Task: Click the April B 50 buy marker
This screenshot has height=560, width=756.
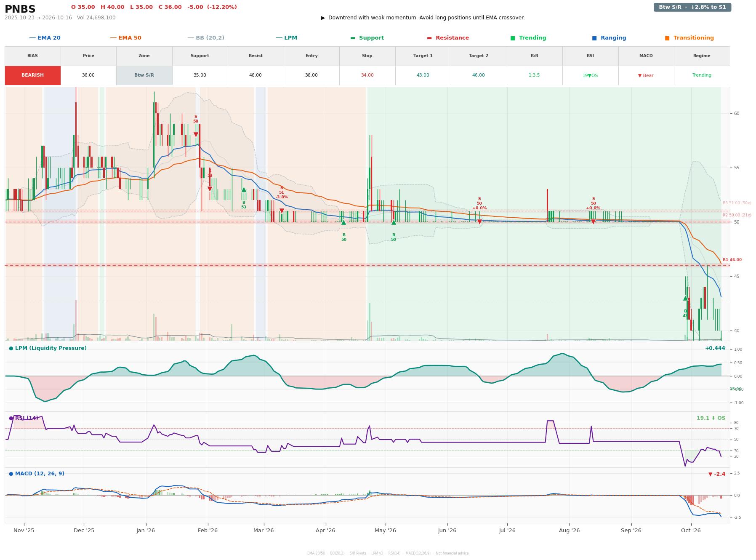Action: point(343,222)
